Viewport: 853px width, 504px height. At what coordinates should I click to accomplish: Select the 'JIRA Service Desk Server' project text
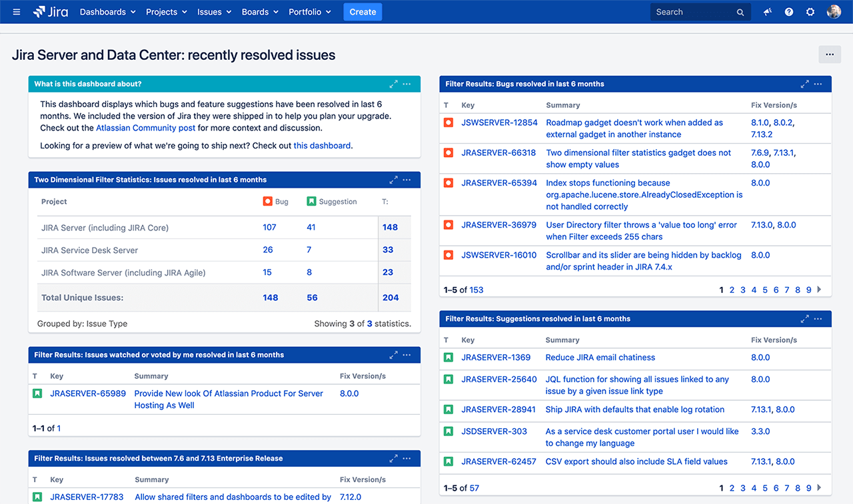click(x=90, y=250)
